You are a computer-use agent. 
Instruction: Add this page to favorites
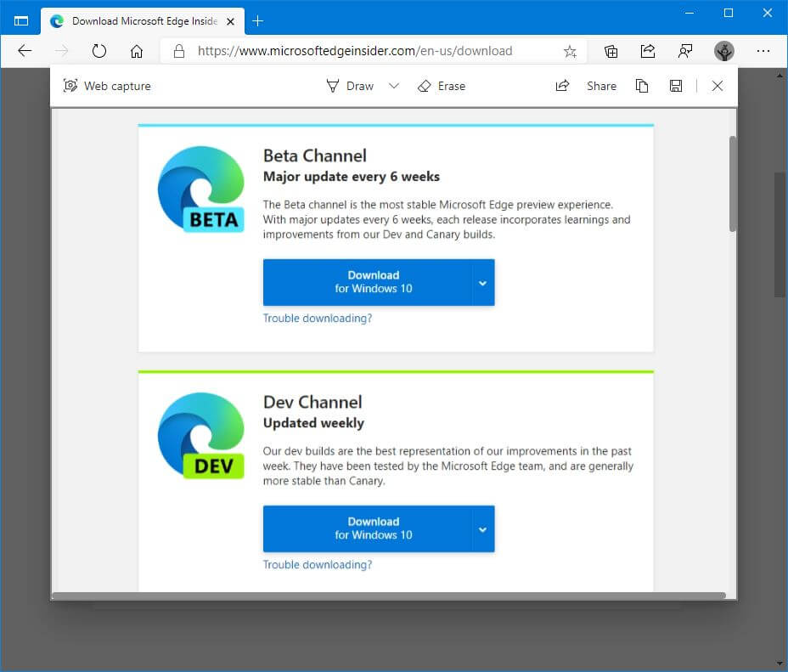(x=570, y=51)
